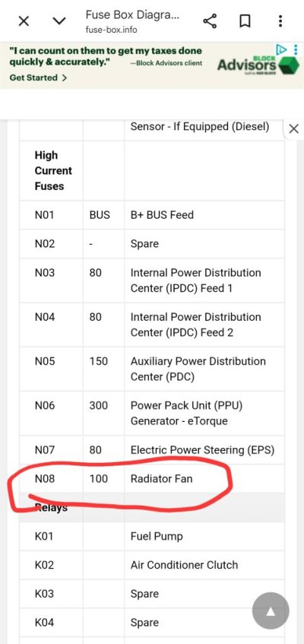Select the N08 Radiator Fan row
The width and height of the screenshot is (304, 644).
pyautogui.click(x=151, y=478)
